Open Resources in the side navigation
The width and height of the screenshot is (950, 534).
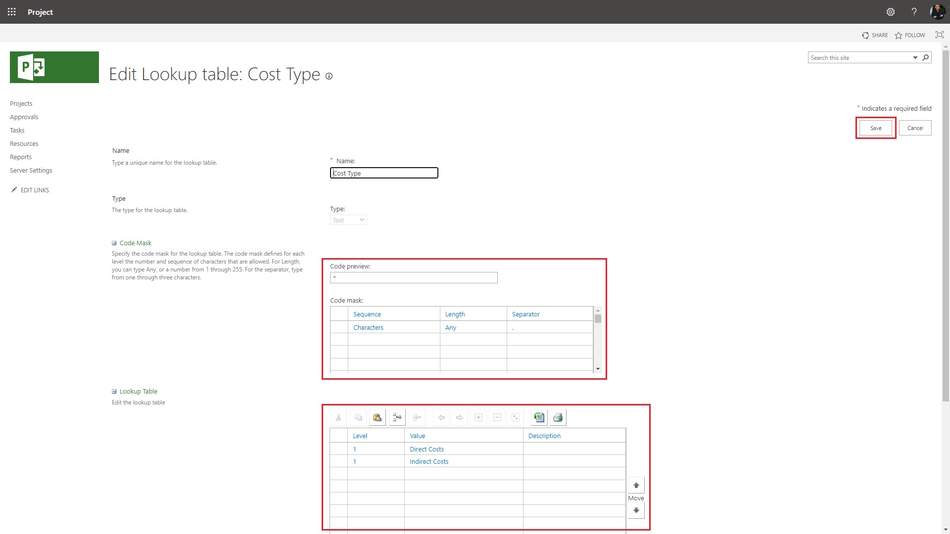24,144
